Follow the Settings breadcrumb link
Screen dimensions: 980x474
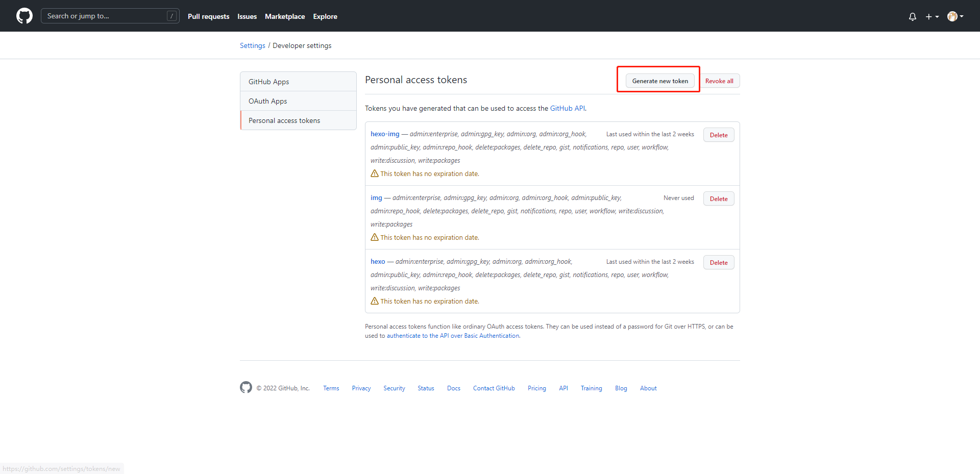[253, 45]
